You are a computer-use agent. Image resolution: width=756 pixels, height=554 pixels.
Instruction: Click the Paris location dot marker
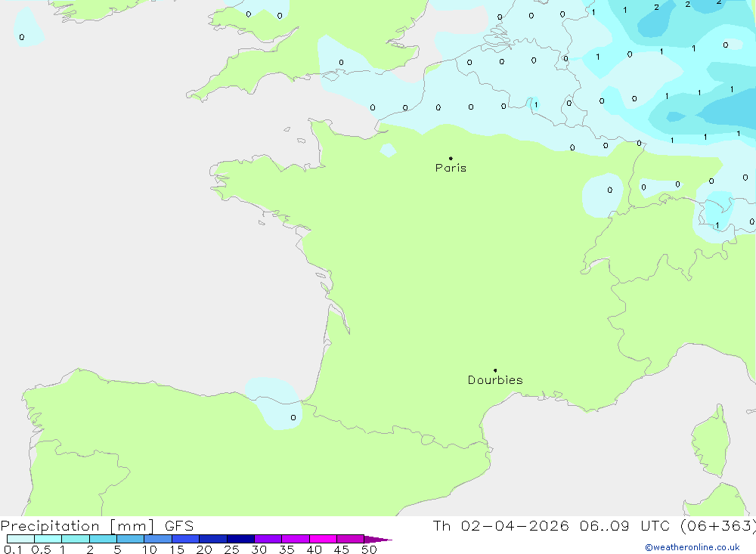pos(451,158)
